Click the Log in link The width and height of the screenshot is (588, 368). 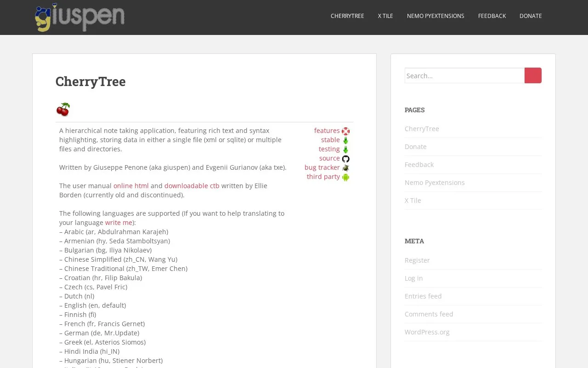(414, 278)
